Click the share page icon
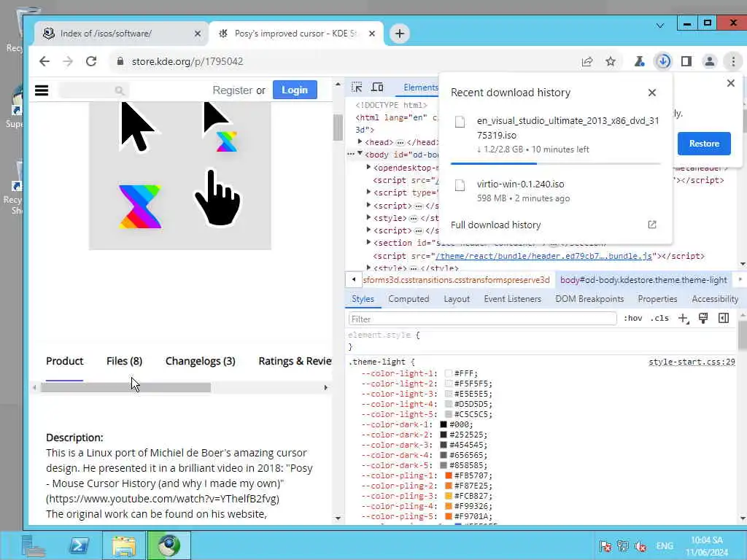The width and height of the screenshot is (747, 560). (x=587, y=61)
